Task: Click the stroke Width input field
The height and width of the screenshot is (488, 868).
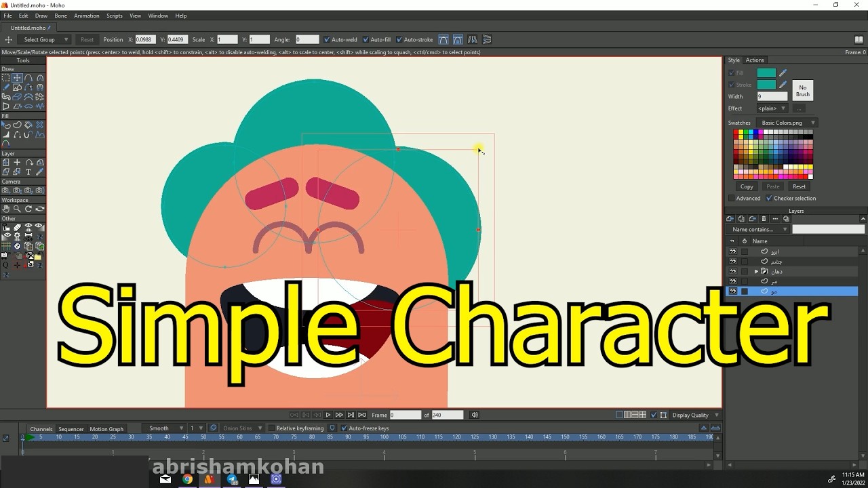Action: point(772,96)
